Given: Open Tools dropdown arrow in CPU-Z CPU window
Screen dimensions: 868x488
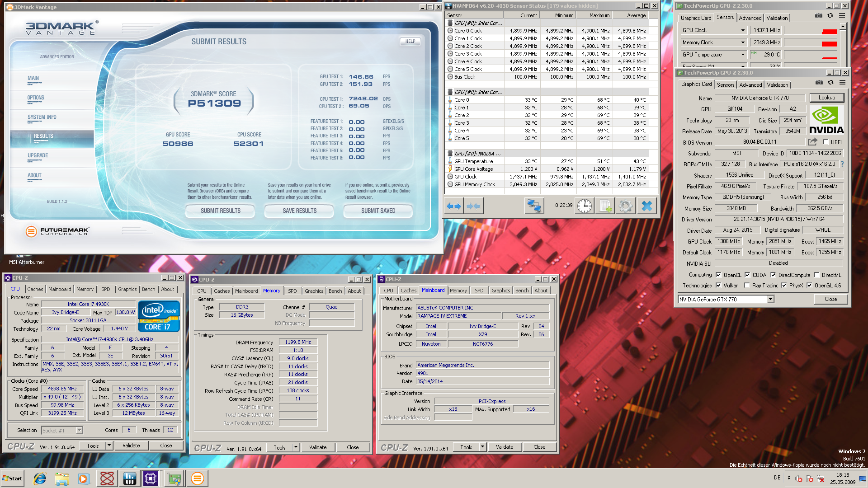Looking at the screenshot, I should coord(109,446).
